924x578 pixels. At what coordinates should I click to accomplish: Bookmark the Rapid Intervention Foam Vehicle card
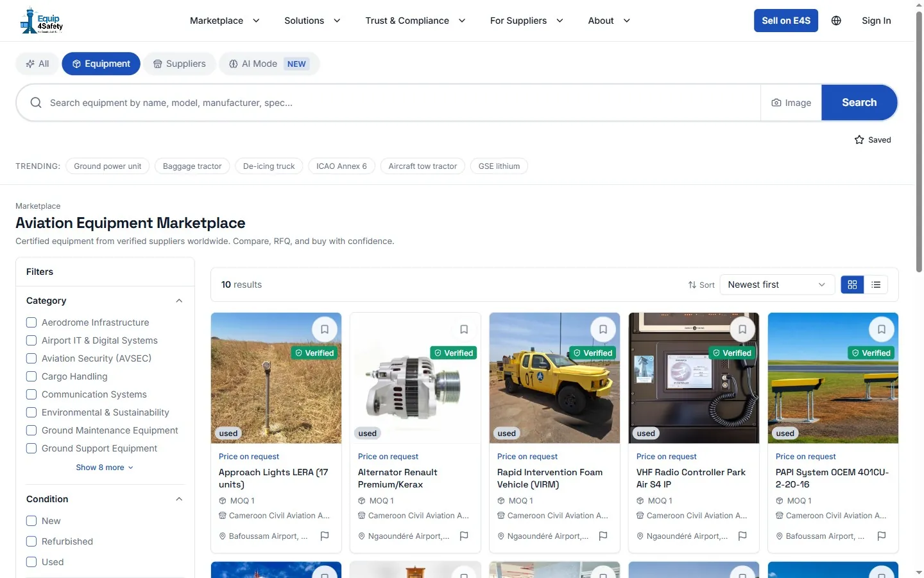click(x=603, y=329)
